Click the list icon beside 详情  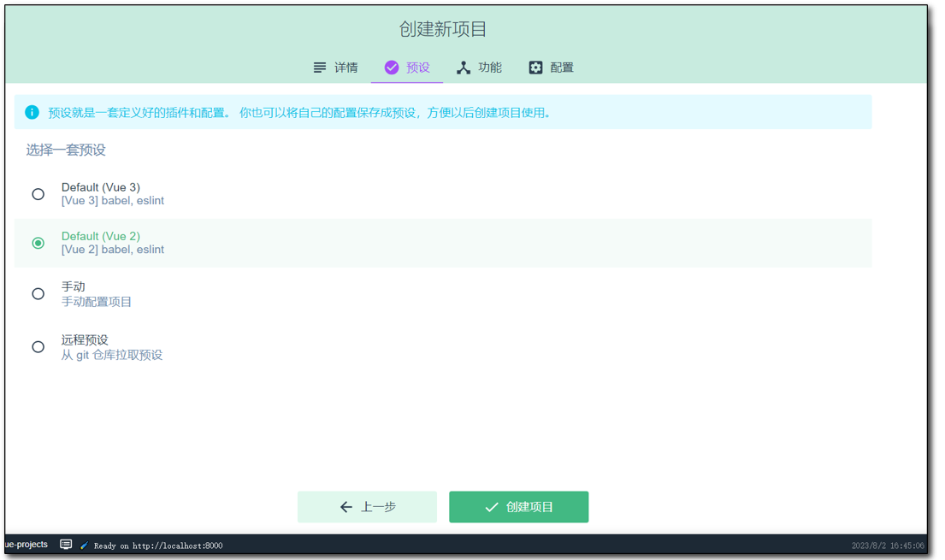[320, 68]
